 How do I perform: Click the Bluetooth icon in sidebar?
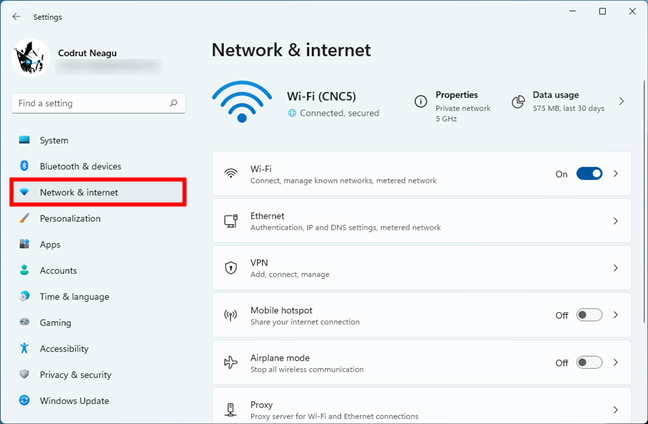[24, 166]
